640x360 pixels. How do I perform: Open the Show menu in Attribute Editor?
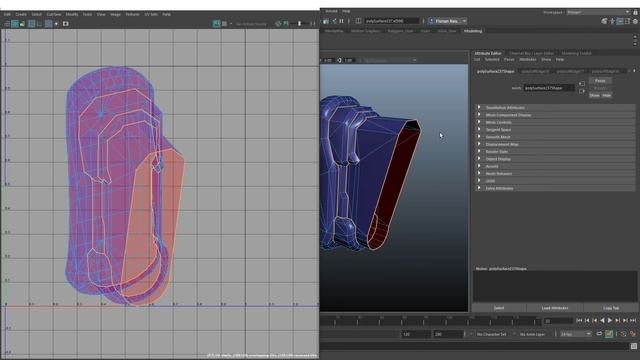[x=546, y=60]
